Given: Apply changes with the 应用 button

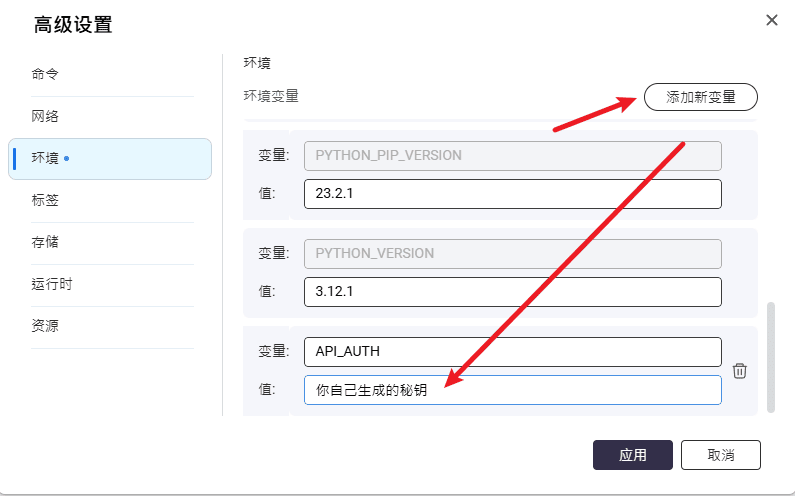Looking at the screenshot, I should tap(632, 455).
